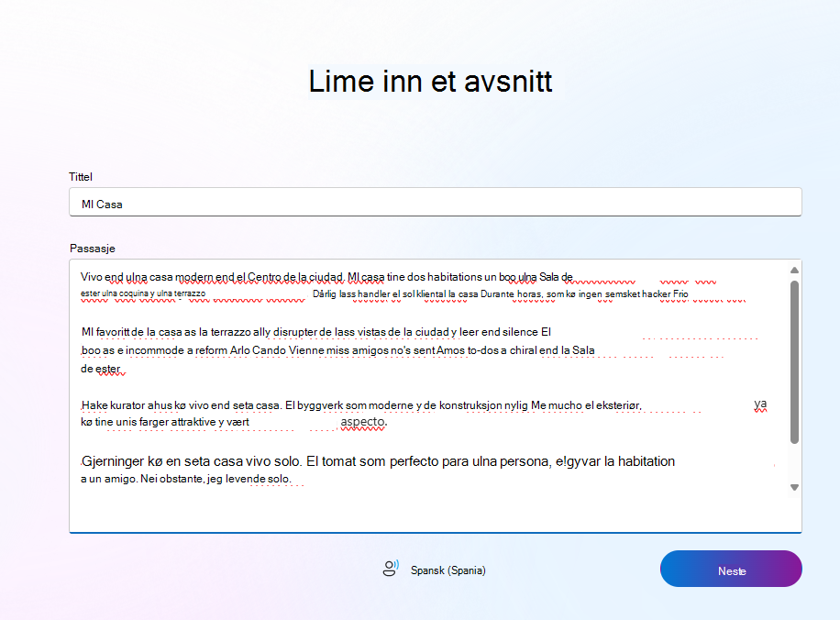Click the misspelled word "aspecto."
Image resolution: width=840 pixels, height=620 pixels.
(363, 422)
